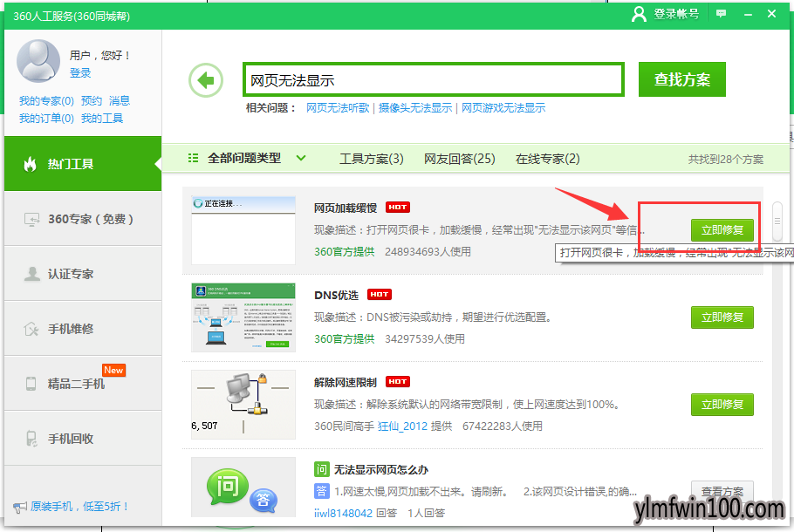Click promo link 原装手机，低至5折！
The image size is (794, 532).
click(x=80, y=506)
